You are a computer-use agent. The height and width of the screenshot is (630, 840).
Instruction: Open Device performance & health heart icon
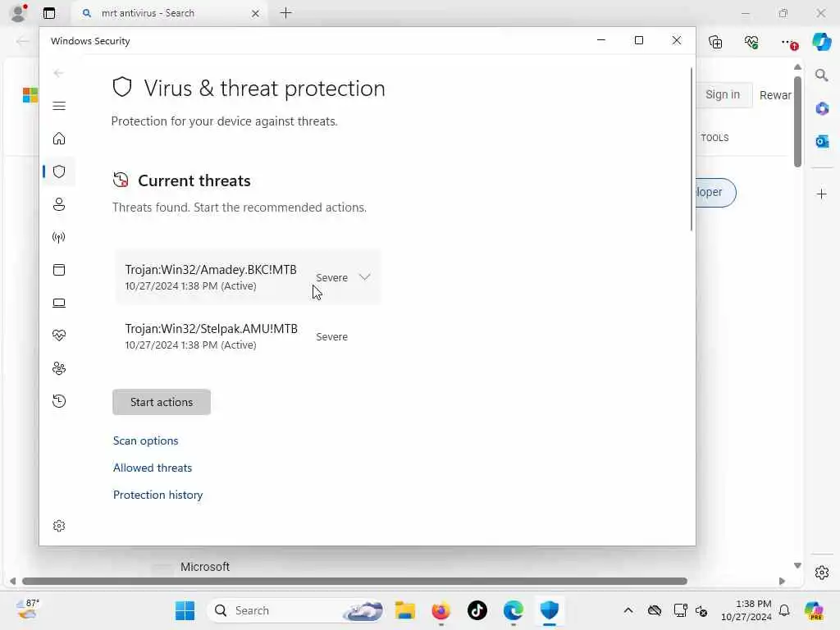click(x=59, y=336)
